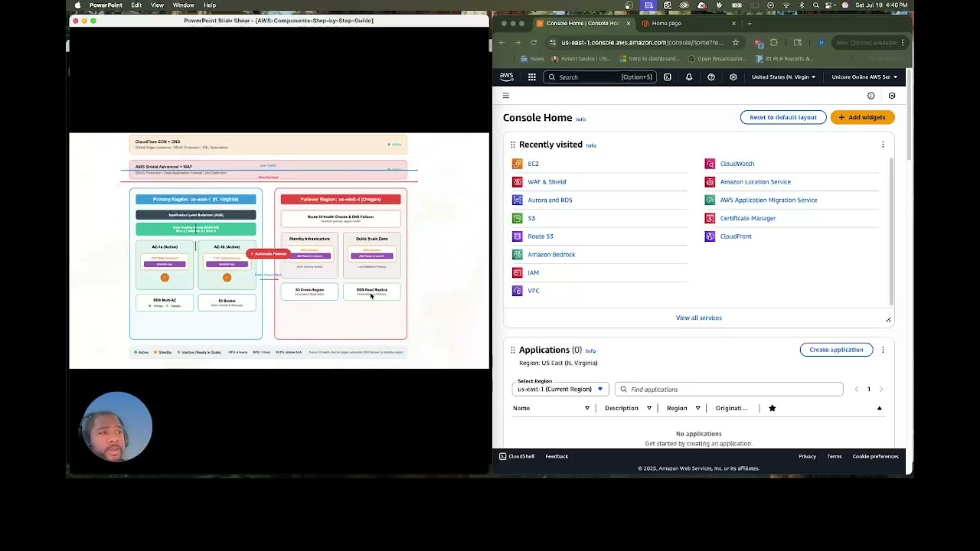Open the View menu in menu bar
980x551 pixels.
pos(157,5)
